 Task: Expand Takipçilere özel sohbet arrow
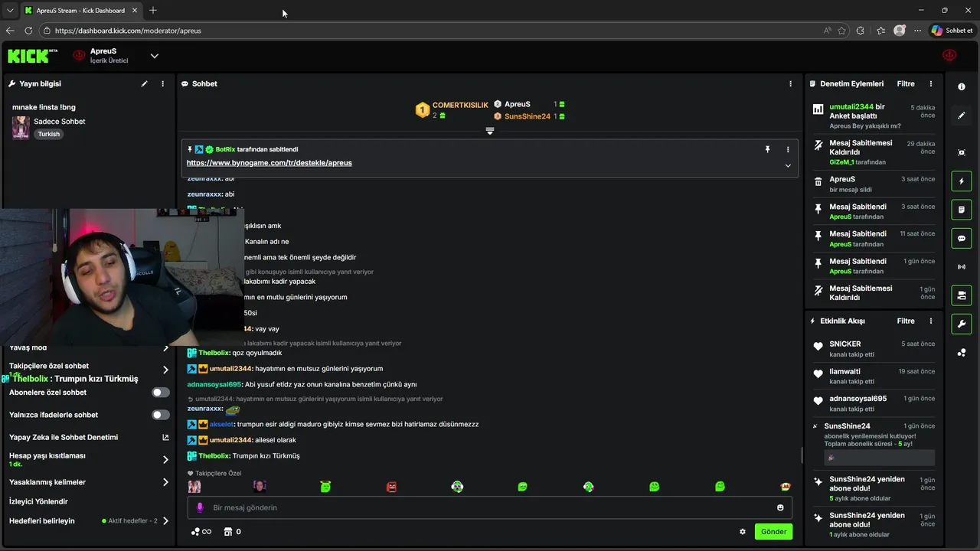tap(165, 370)
